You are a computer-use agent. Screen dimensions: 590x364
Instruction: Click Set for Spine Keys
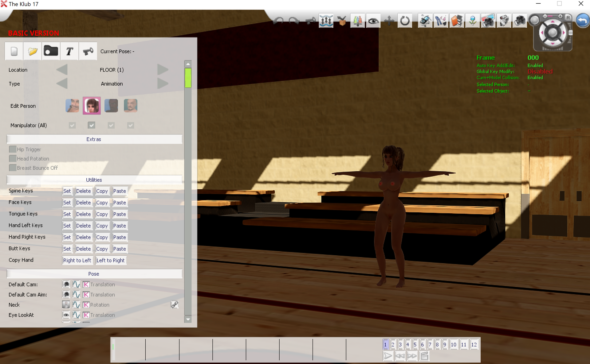pos(67,191)
